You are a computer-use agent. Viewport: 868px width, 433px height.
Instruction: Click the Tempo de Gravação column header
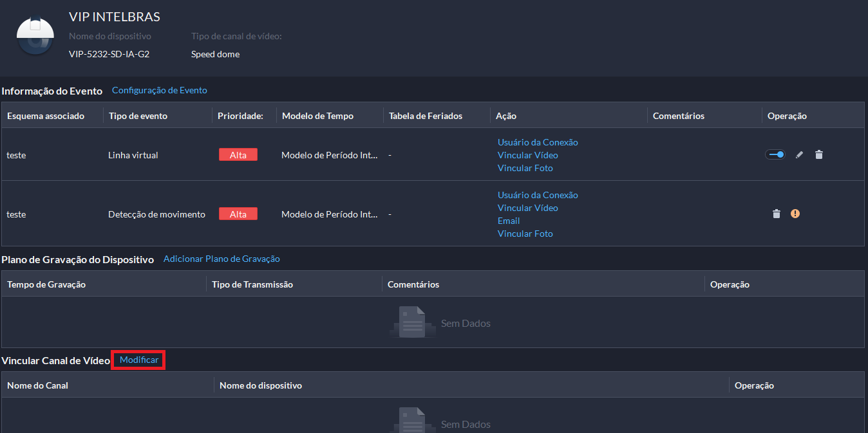coord(46,284)
